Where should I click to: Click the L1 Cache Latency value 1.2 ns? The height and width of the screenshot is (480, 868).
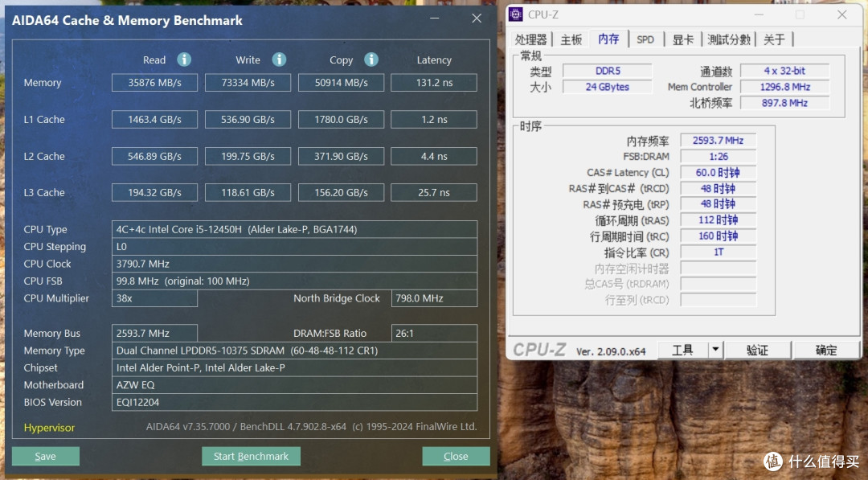(x=434, y=119)
